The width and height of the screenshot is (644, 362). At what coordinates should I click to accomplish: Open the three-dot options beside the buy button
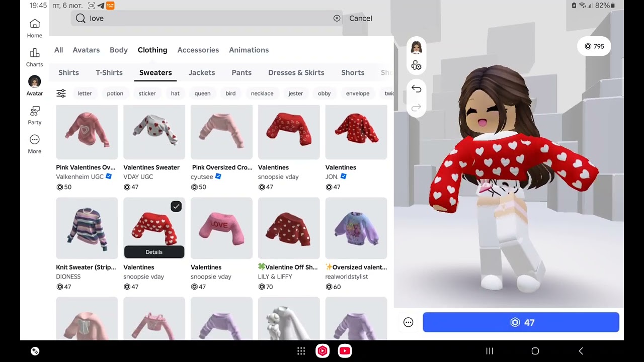(x=408, y=323)
